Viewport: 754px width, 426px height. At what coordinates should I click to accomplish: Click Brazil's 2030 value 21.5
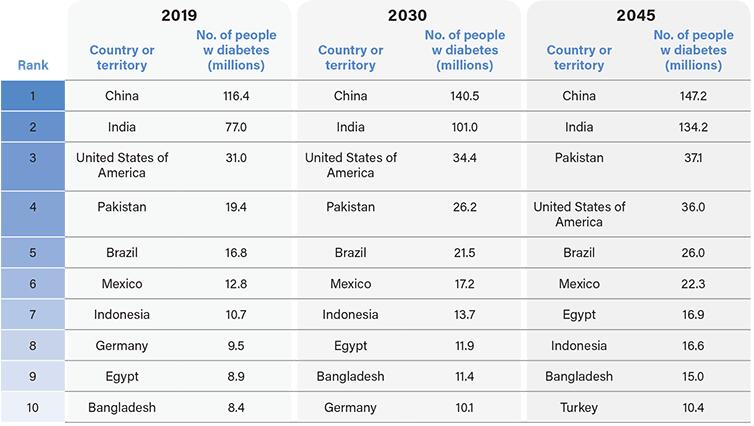pyautogui.click(x=465, y=253)
